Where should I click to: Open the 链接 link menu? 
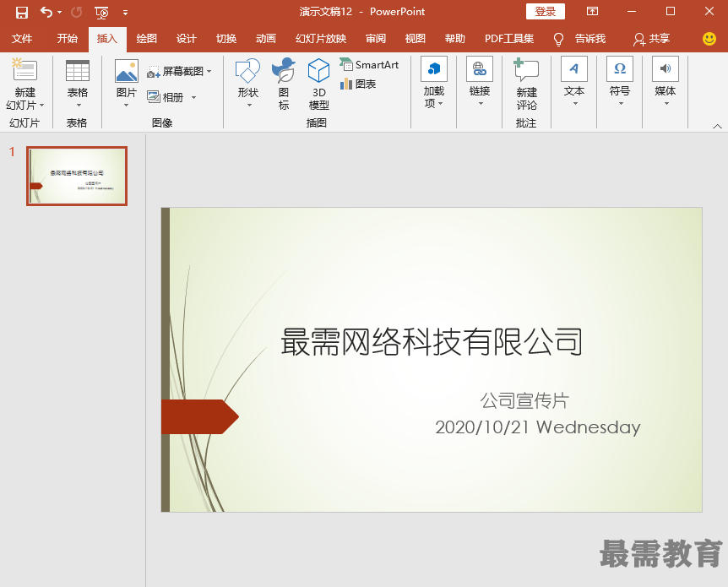click(x=480, y=83)
